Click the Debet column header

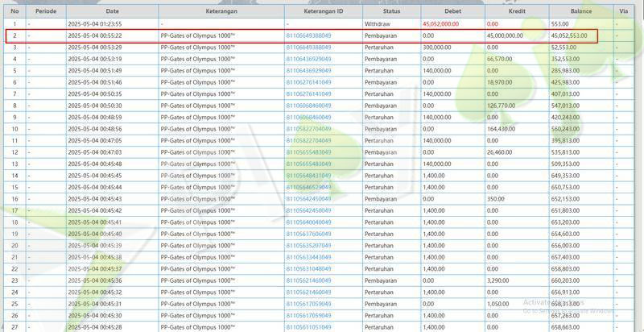[x=452, y=12]
